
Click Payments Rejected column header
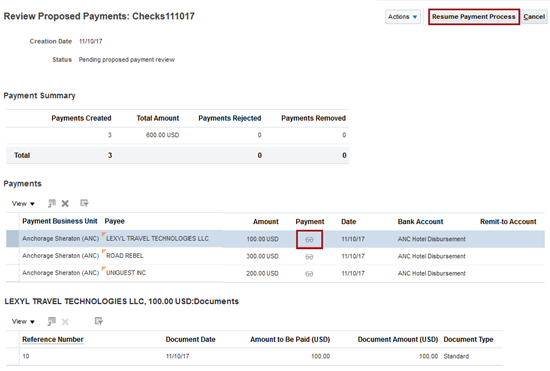[x=230, y=118]
